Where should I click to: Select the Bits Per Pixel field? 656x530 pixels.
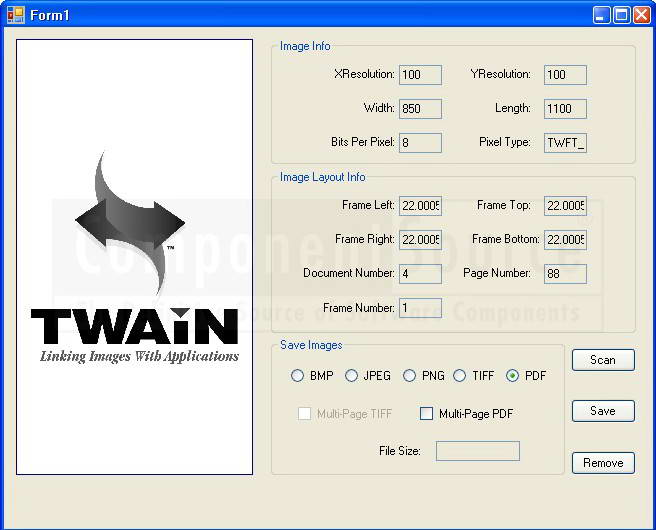(x=420, y=143)
